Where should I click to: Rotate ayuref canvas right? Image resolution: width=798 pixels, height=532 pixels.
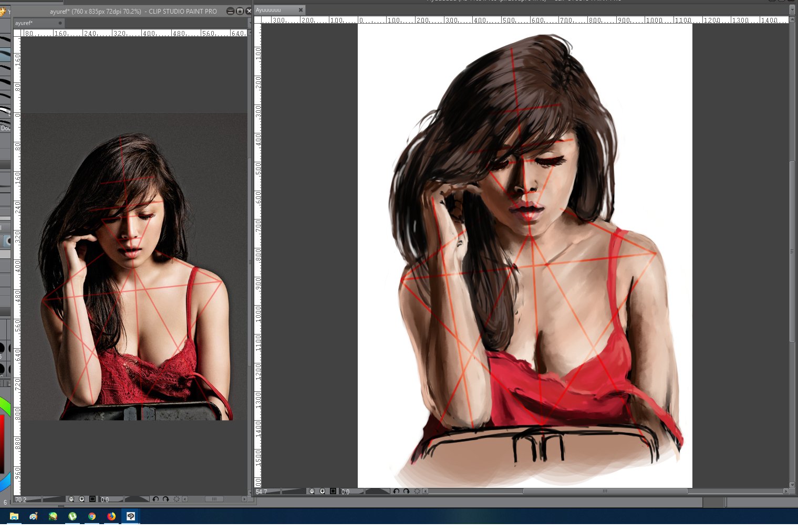click(165, 499)
